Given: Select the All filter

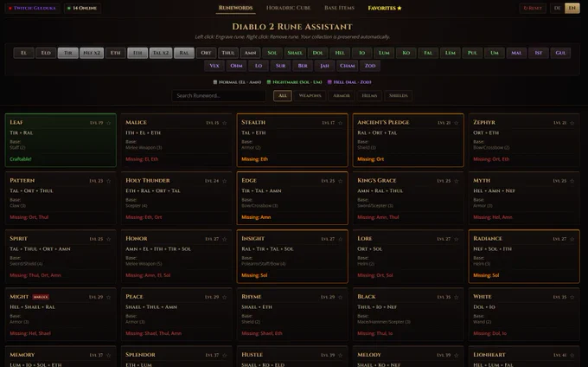Looking at the screenshot, I should [x=283, y=96].
